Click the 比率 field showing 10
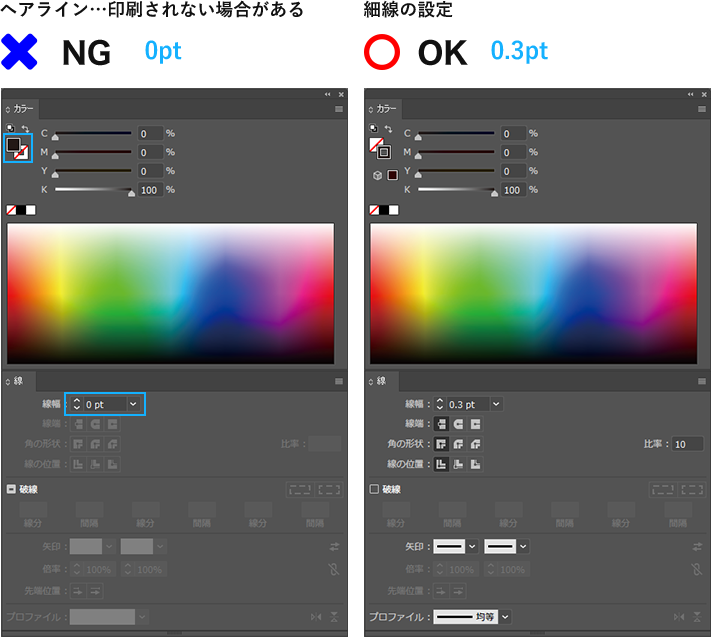Screen dimensions: 711x637 coord(687,444)
